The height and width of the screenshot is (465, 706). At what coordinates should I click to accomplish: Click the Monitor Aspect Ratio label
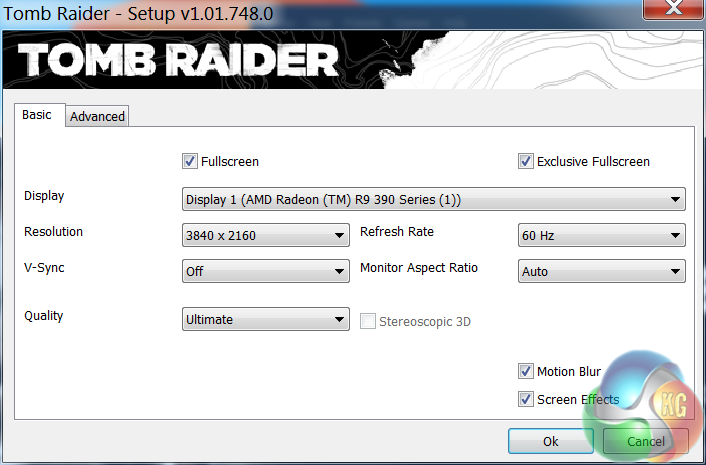click(419, 267)
